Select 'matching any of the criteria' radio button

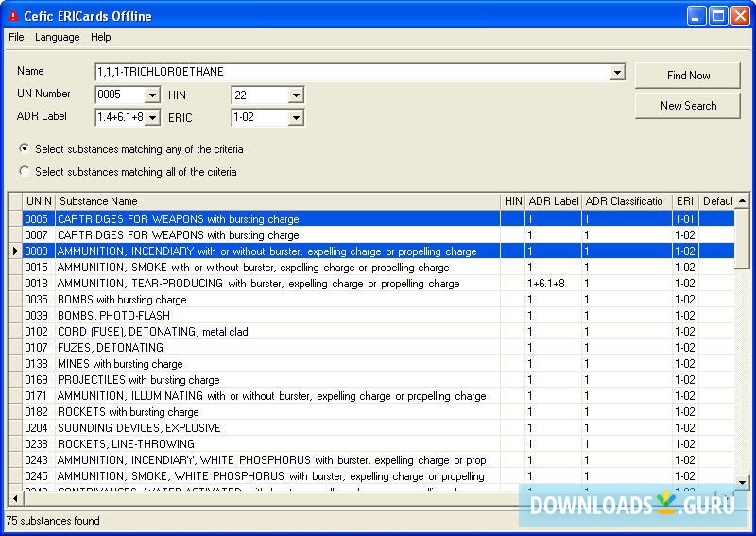(25, 148)
